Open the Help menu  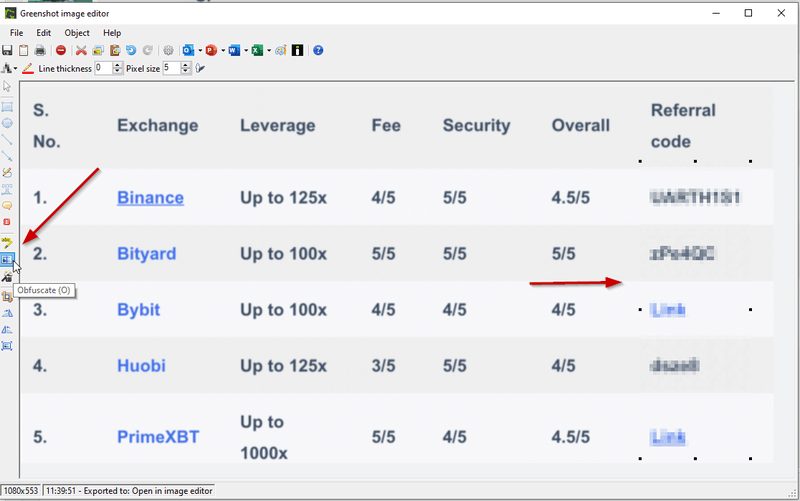112,33
